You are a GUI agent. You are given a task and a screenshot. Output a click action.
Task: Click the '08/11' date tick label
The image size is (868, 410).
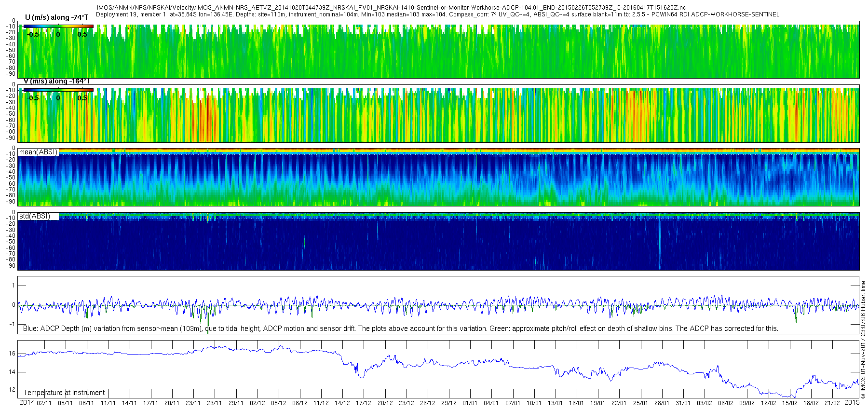click(x=87, y=403)
